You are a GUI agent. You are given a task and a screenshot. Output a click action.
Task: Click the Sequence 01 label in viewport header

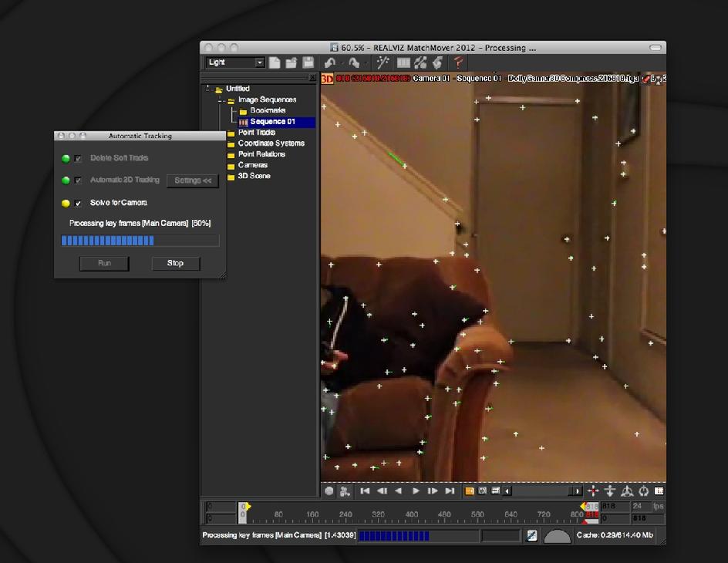479,79
